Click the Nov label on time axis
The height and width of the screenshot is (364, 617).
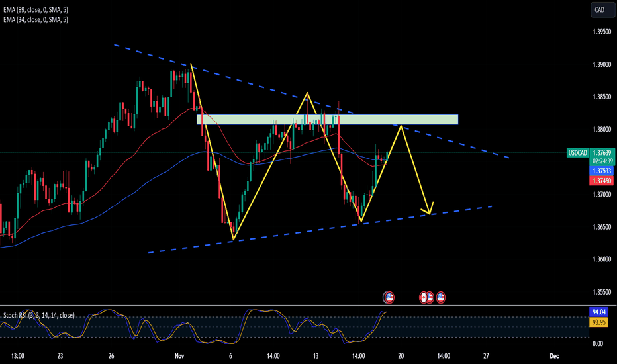coord(179,356)
